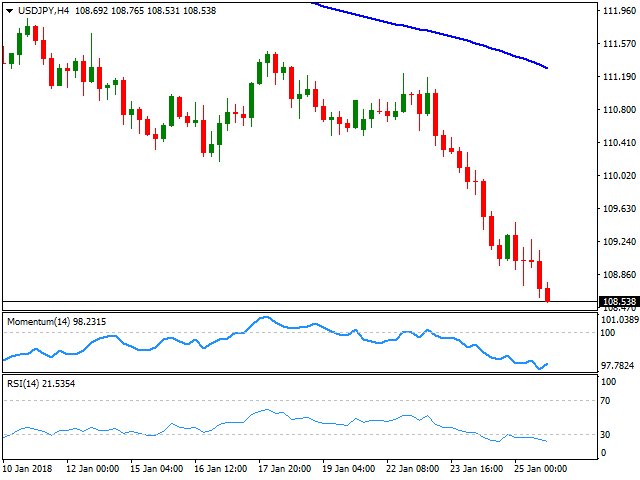Select the blue moving average line
Image resolution: width=640 pixels, height=480 pixels.
pyautogui.click(x=429, y=31)
